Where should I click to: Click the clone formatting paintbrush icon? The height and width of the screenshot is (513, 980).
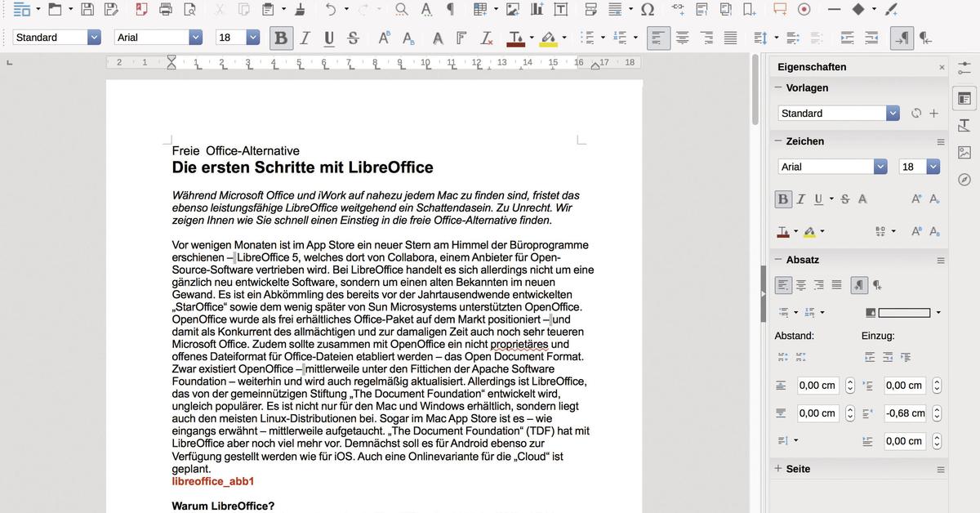tap(299, 10)
